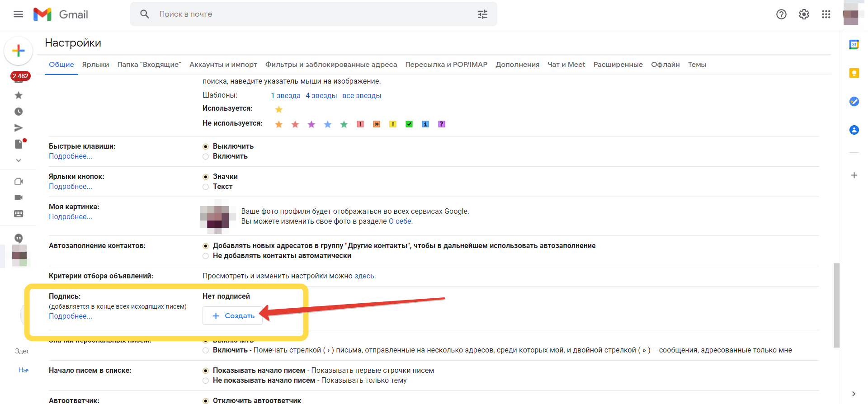Open the main menu hamburger icon
This screenshot has height=404, width=868.
click(18, 14)
